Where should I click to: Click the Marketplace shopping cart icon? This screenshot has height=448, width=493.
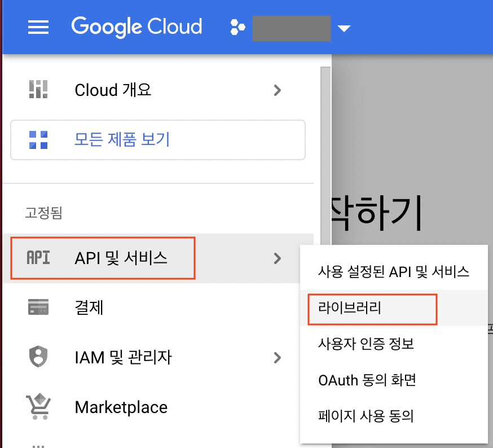(38, 406)
